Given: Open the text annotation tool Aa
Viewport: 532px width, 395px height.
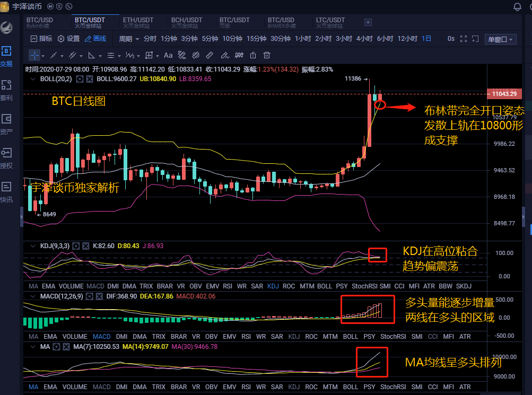Looking at the screenshot, I should pyautogui.click(x=167, y=55).
